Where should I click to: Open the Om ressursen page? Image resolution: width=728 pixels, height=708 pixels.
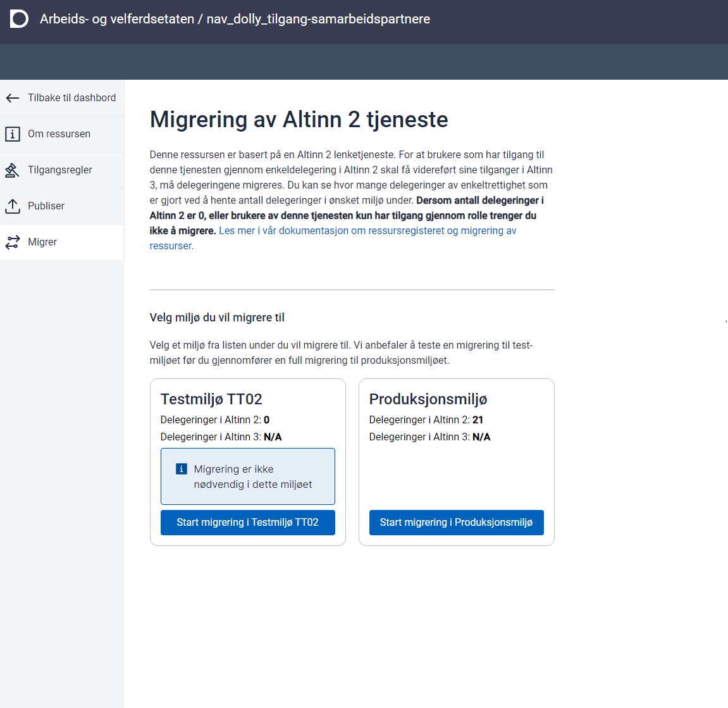pos(59,134)
